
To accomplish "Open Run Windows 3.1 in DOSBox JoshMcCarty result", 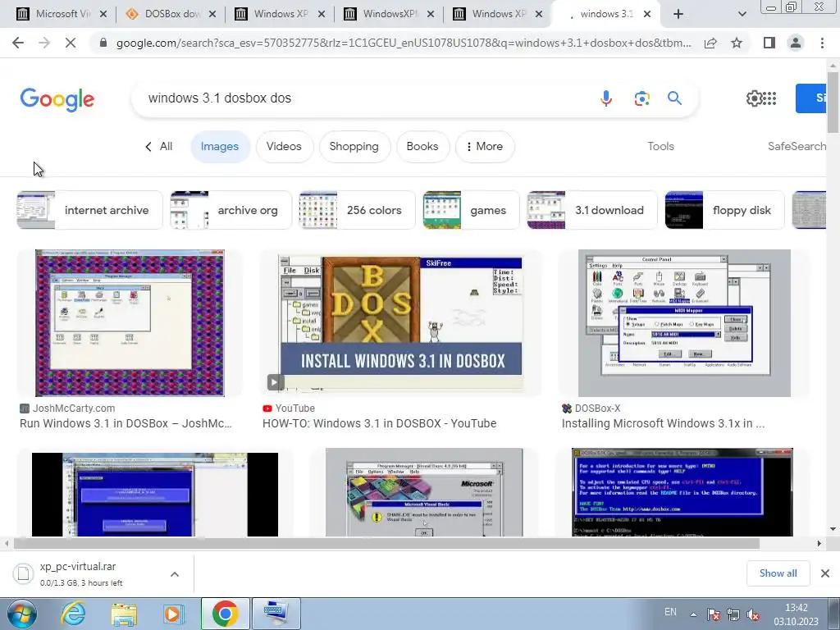I will (126, 423).
